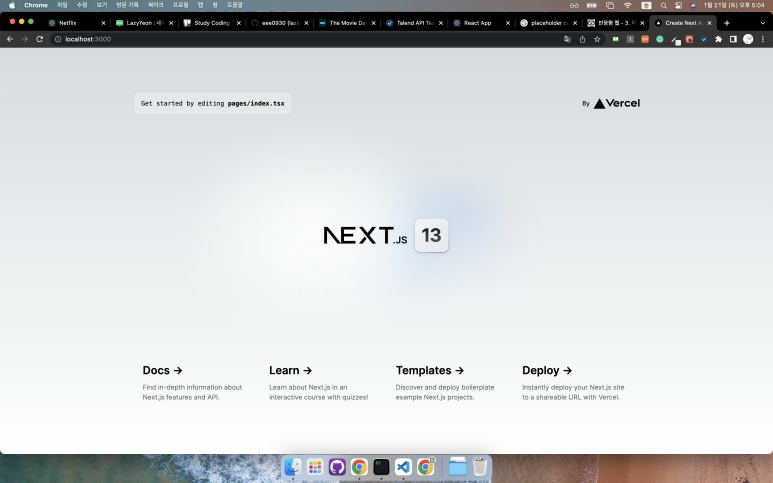Screen dimensions: 773x483
Task: Open the Trash in the Dock
Action: (480, 467)
